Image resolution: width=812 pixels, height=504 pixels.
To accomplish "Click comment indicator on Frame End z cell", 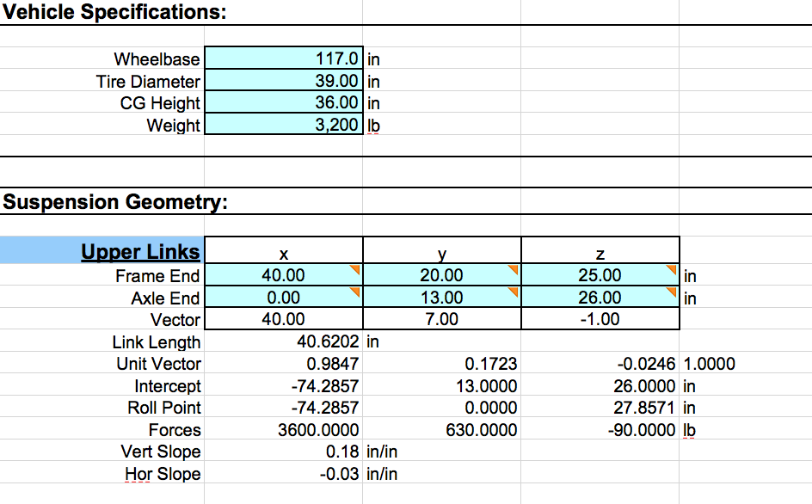I will click(x=672, y=269).
